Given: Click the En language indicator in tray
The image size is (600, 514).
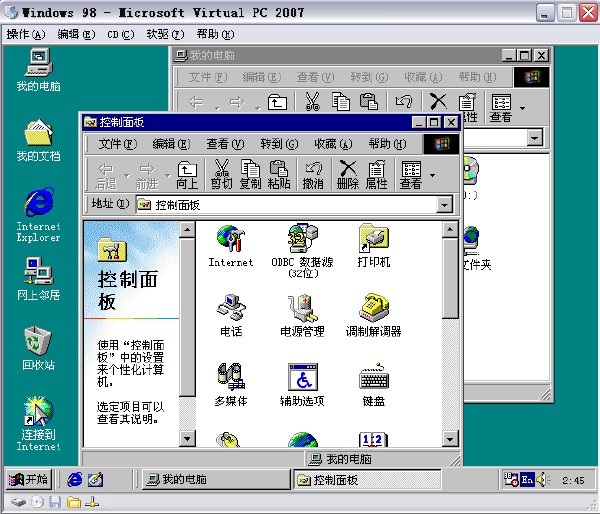Looking at the screenshot, I should click(527, 480).
